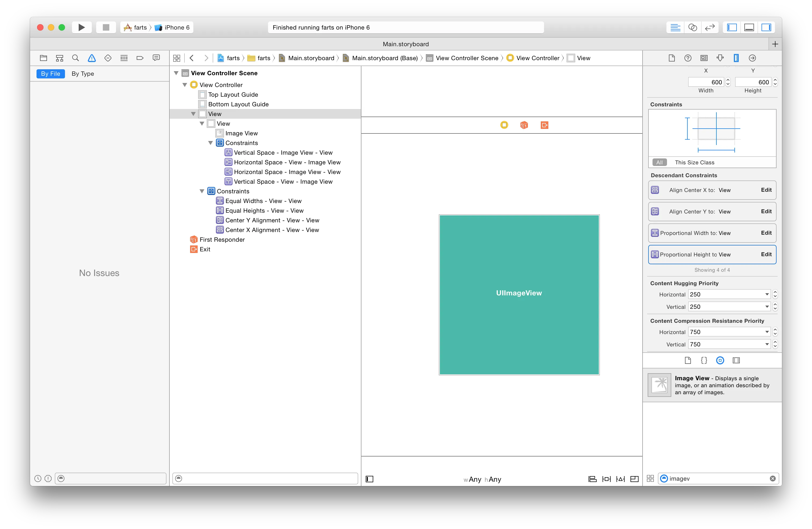
Task: Toggle the right utilities panel
Action: coord(766,27)
